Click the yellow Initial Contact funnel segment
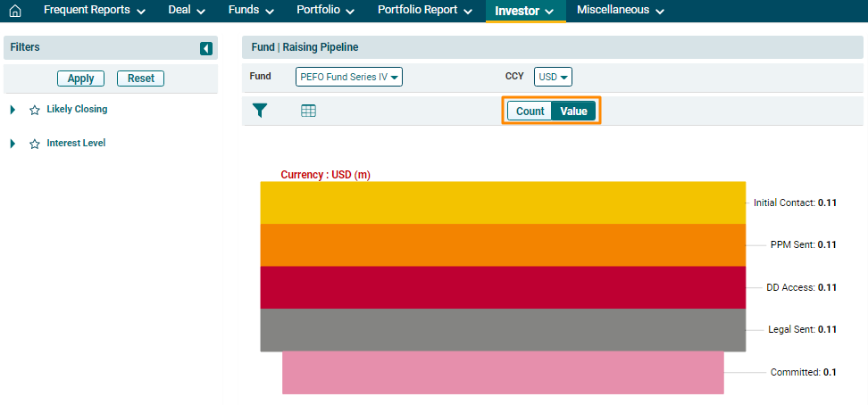Viewport: 868px width, 405px height. coord(503,202)
